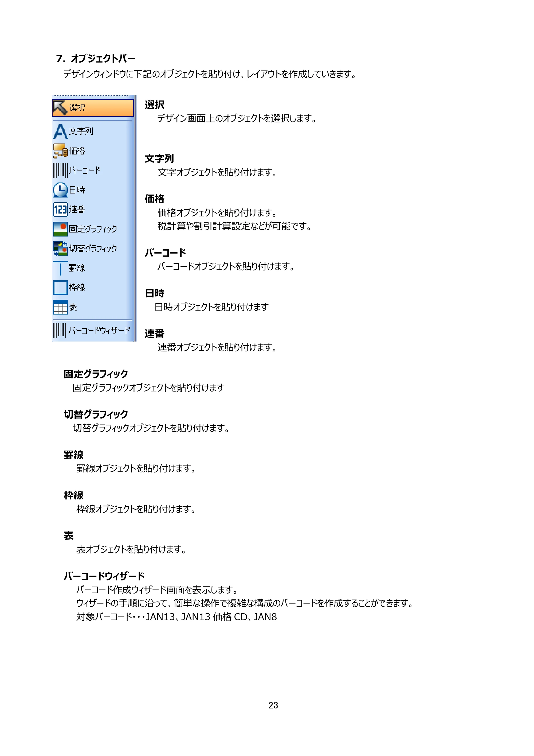Choose the 文字列 letter A icon
The height and width of the screenshot is (756, 534).
tap(60, 131)
